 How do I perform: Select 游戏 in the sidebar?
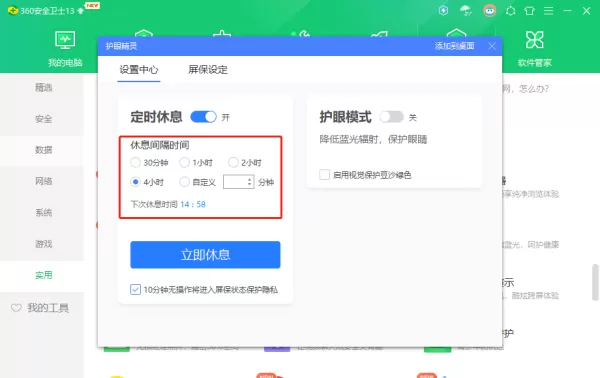point(43,244)
